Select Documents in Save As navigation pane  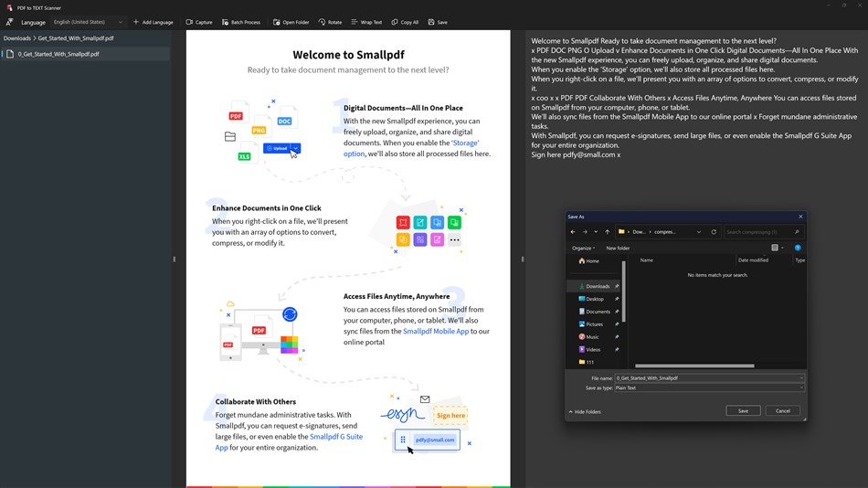coord(595,312)
